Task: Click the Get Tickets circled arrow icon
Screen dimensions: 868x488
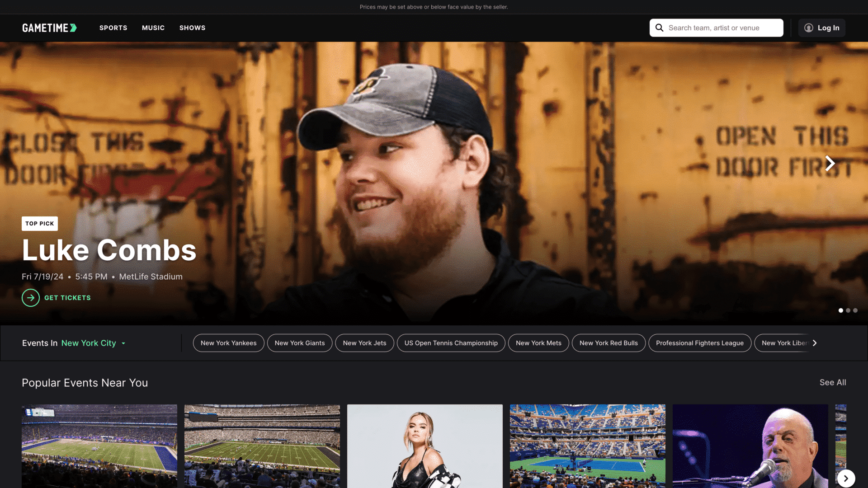Action: [x=31, y=298]
